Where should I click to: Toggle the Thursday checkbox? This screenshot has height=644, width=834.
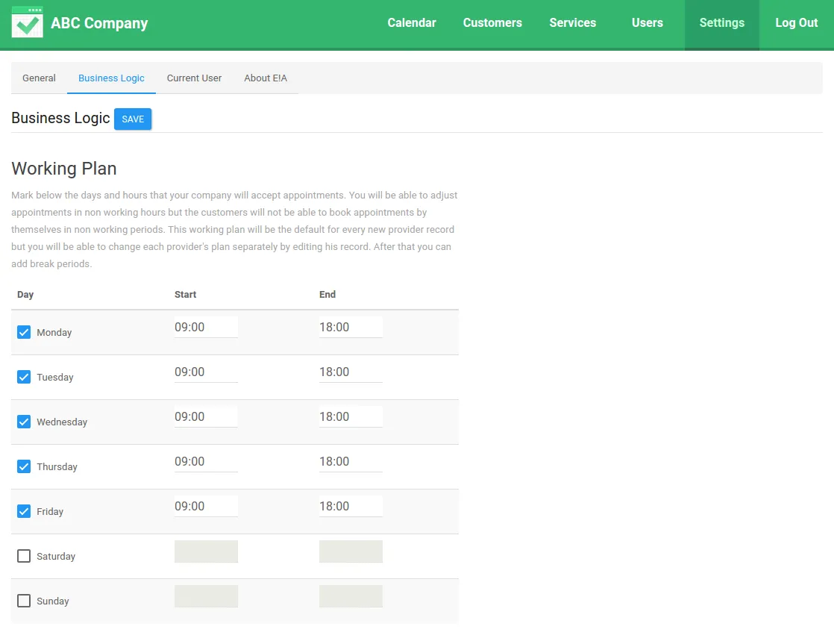24,466
